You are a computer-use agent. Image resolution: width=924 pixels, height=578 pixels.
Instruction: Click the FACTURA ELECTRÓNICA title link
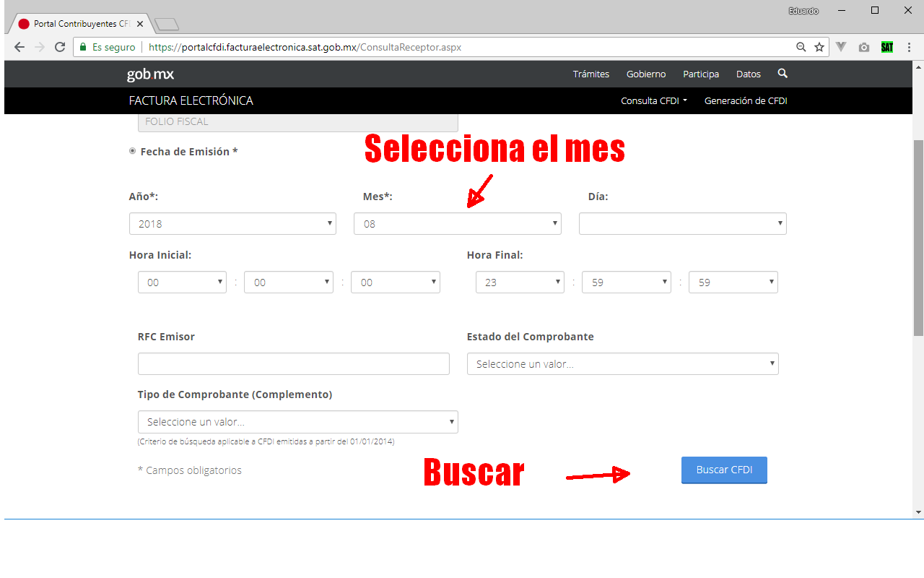(191, 101)
